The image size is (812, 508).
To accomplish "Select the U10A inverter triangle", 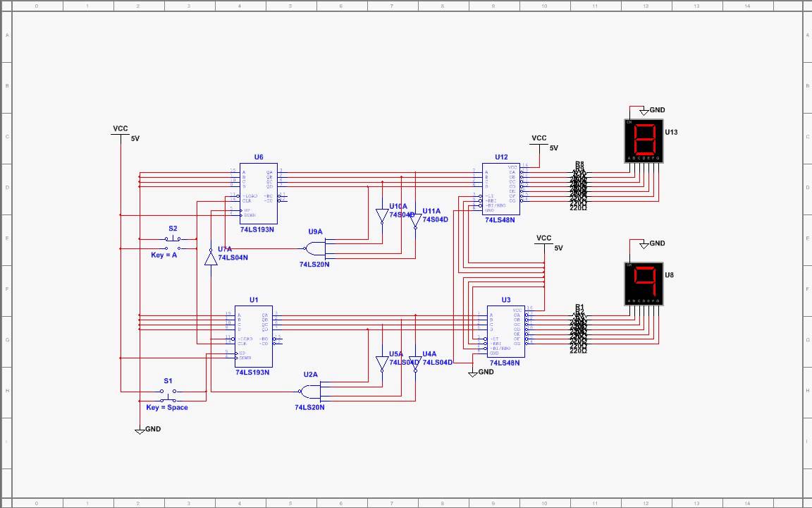I will click(x=382, y=217).
